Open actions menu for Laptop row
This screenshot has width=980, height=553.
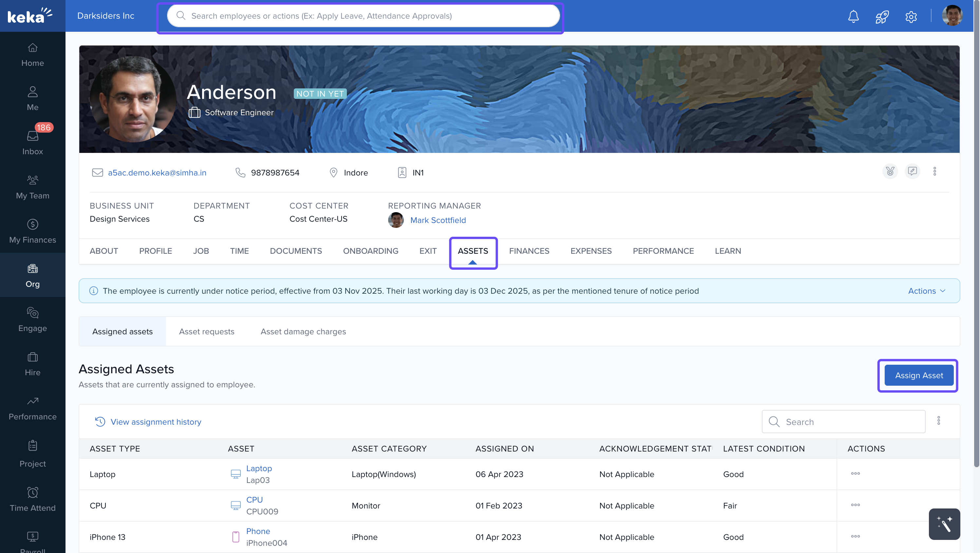855,473
